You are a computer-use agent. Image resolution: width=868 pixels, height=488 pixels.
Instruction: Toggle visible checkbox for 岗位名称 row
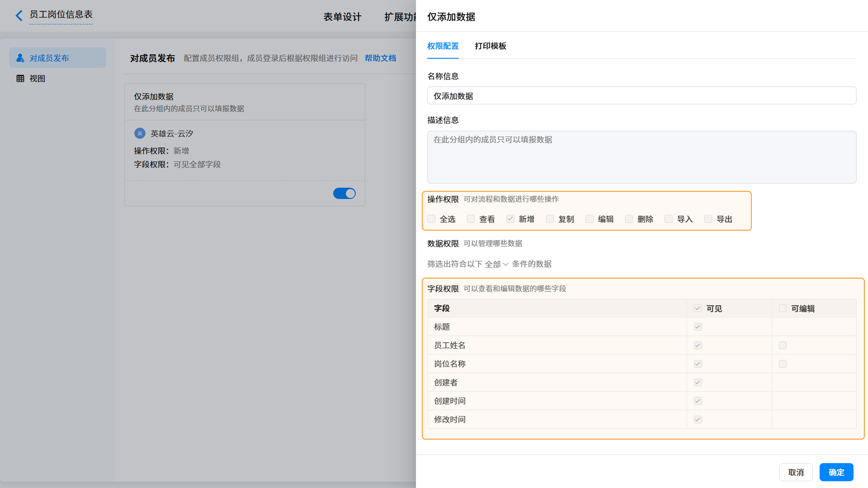[698, 364]
